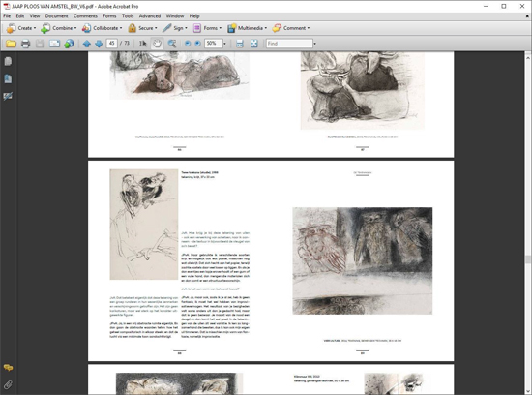The image size is (532, 395).
Task: Print the document with printer icon
Action: coord(25,44)
